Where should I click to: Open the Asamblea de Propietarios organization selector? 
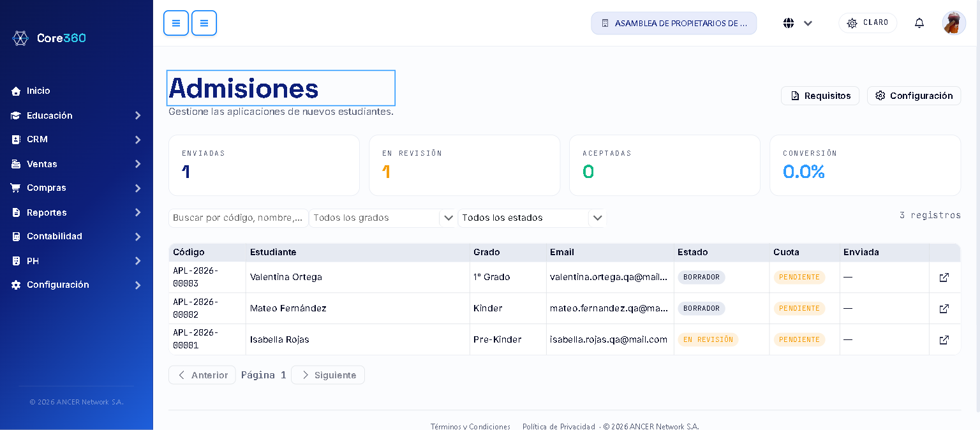tap(674, 23)
